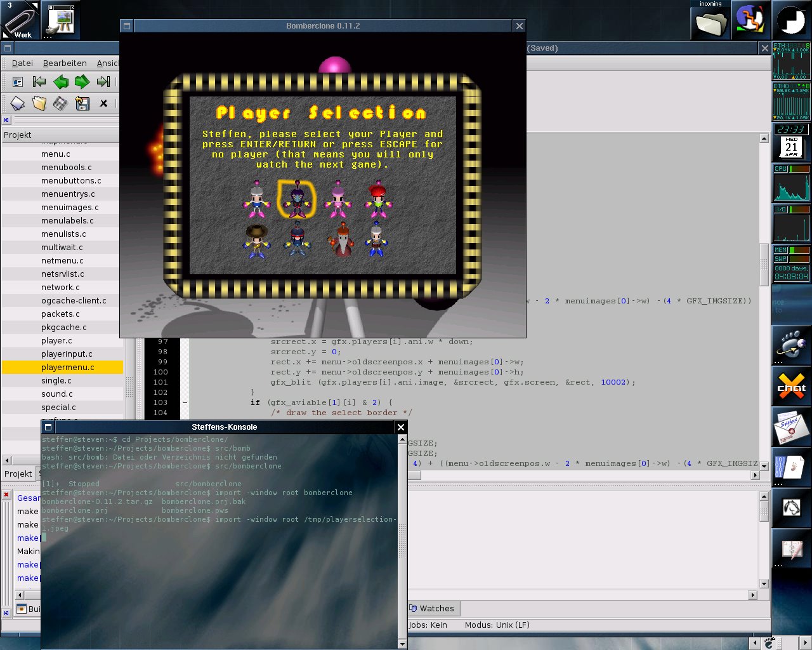The height and width of the screenshot is (650, 812).
Task: Click the 23:33 clock display
Action: pyautogui.click(x=791, y=129)
